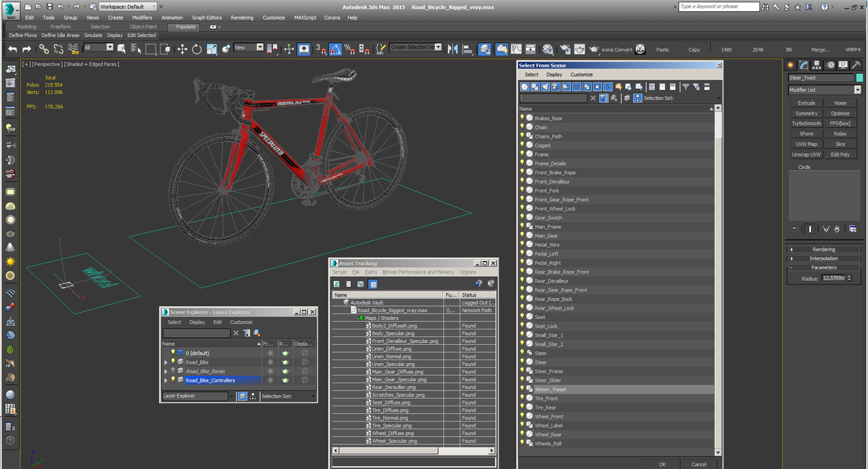Open reference coordinate system View dropdown
The height and width of the screenshot is (469, 868).
point(260,47)
